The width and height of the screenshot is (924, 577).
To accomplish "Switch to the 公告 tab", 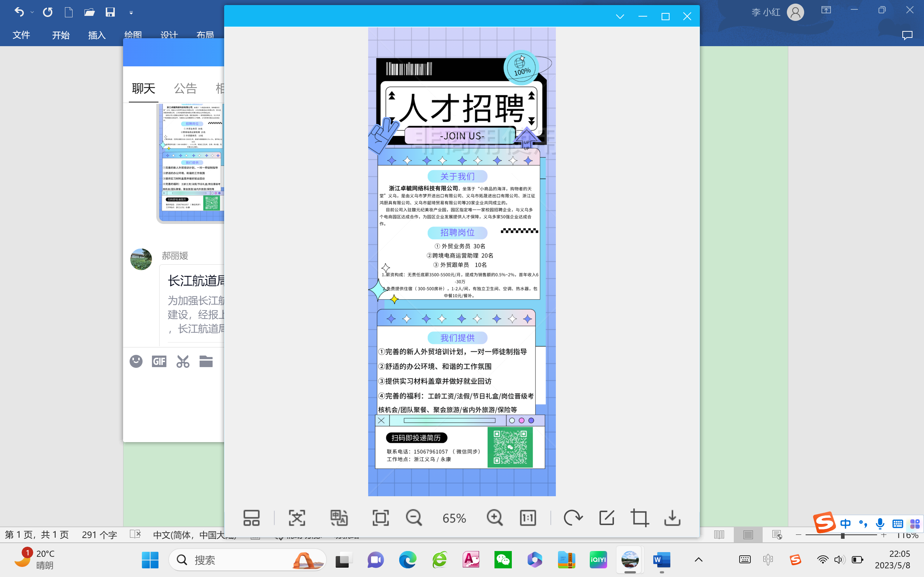I will point(185,89).
